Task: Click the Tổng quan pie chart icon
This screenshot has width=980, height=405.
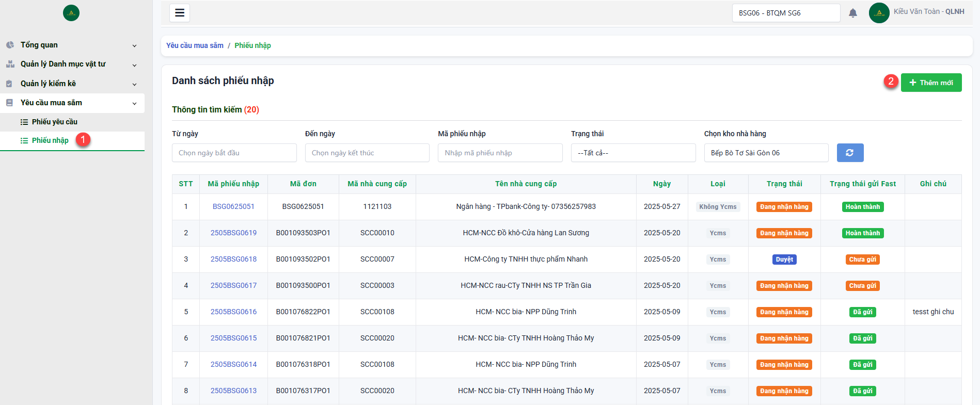Action: pos(10,45)
